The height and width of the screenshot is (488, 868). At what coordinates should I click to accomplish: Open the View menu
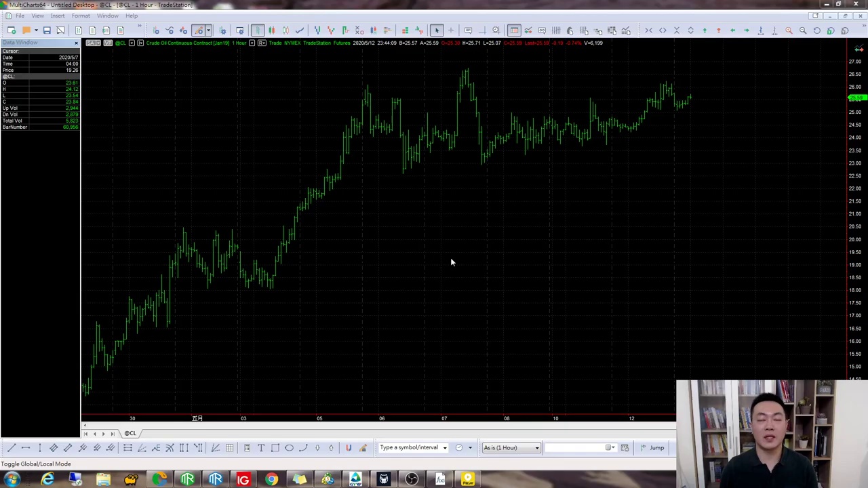[x=37, y=16]
